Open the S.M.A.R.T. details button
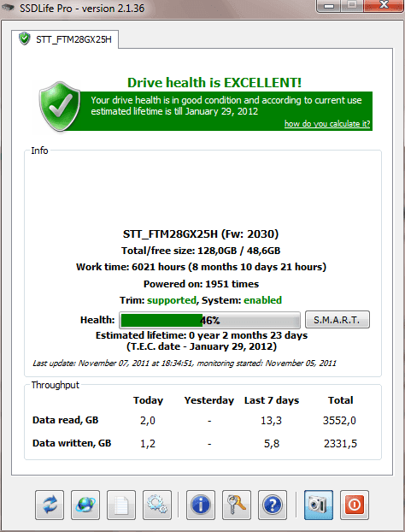This screenshot has width=405, height=532. [x=337, y=320]
